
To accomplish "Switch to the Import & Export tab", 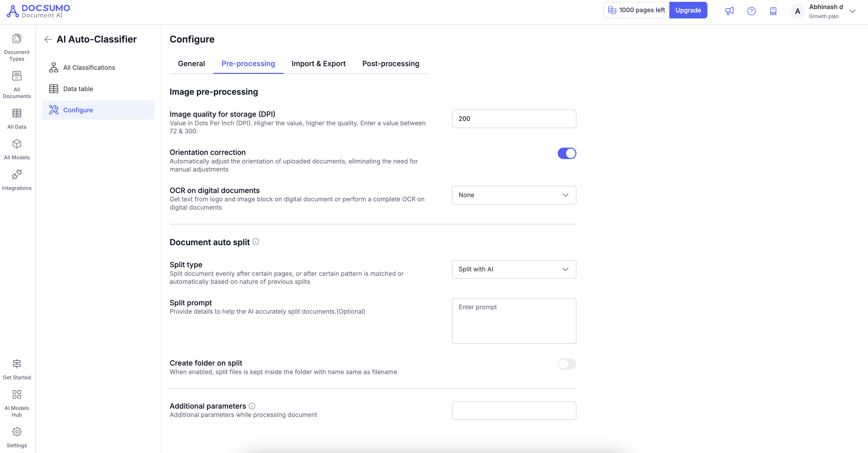I will coord(318,64).
